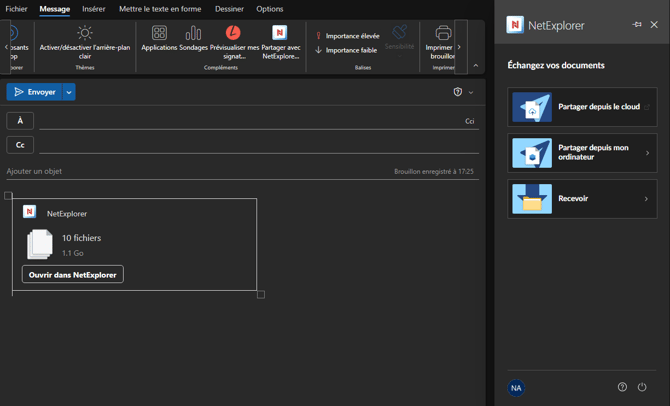Switch to the Dessiner tab

[229, 9]
